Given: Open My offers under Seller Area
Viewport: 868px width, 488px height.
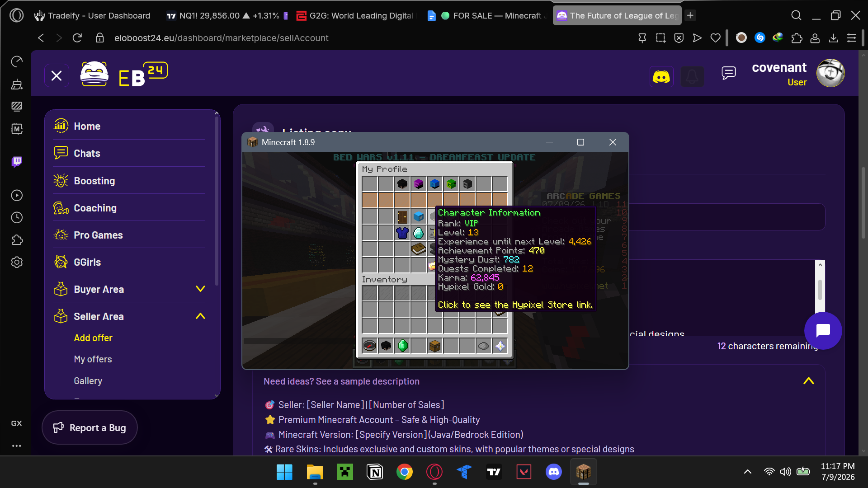Looking at the screenshot, I should 93,359.
